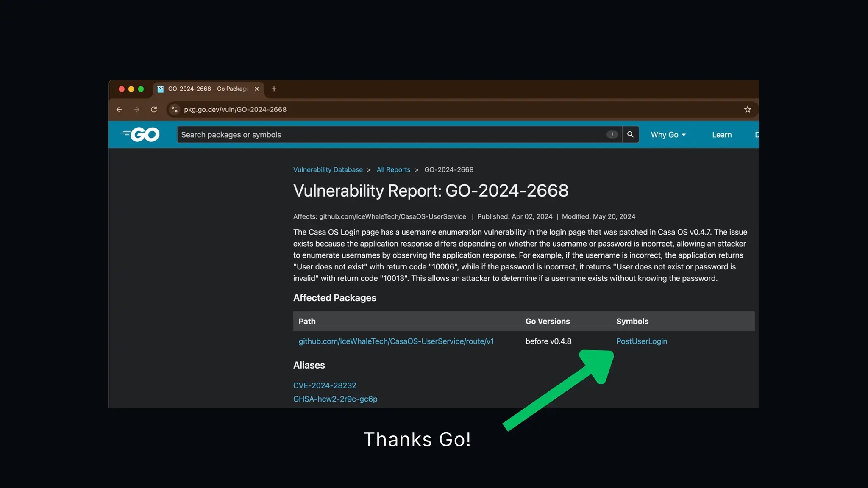The height and width of the screenshot is (488, 868).
Task: Open the Learn menu item
Action: (x=721, y=135)
